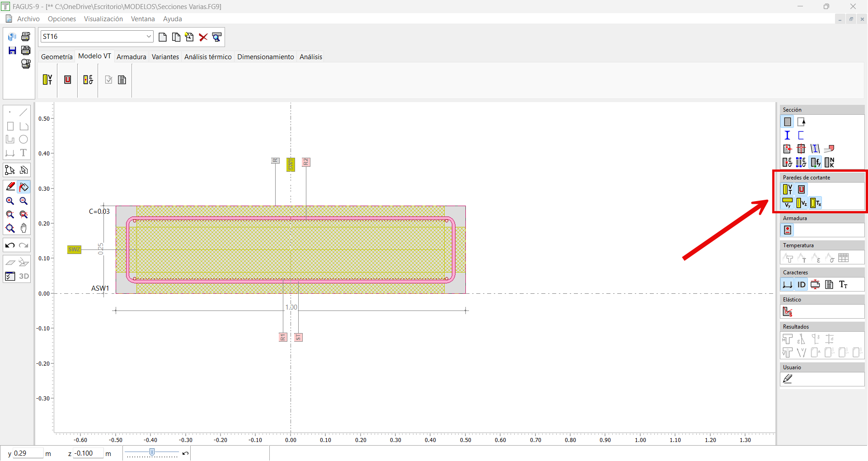Image resolution: width=868 pixels, height=461 pixels.
Task: Switch to the Armadura tab
Action: point(131,57)
